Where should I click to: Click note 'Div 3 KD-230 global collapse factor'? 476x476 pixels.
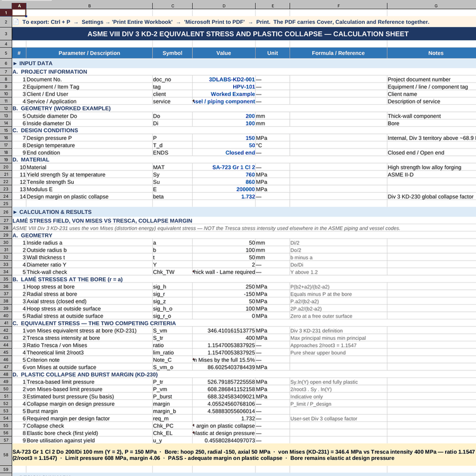(x=430, y=196)
